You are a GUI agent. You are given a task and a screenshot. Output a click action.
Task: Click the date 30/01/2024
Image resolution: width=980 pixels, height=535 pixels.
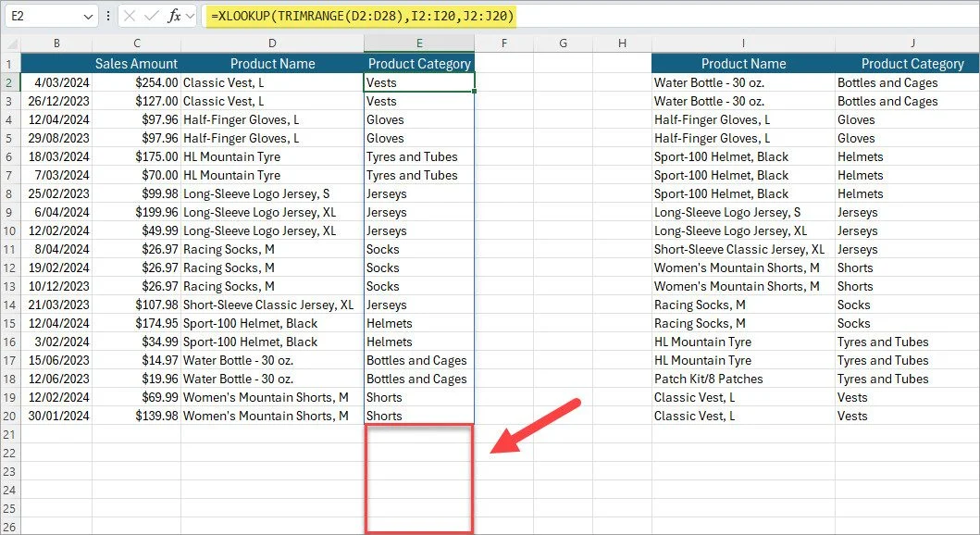pyautogui.click(x=56, y=416)
